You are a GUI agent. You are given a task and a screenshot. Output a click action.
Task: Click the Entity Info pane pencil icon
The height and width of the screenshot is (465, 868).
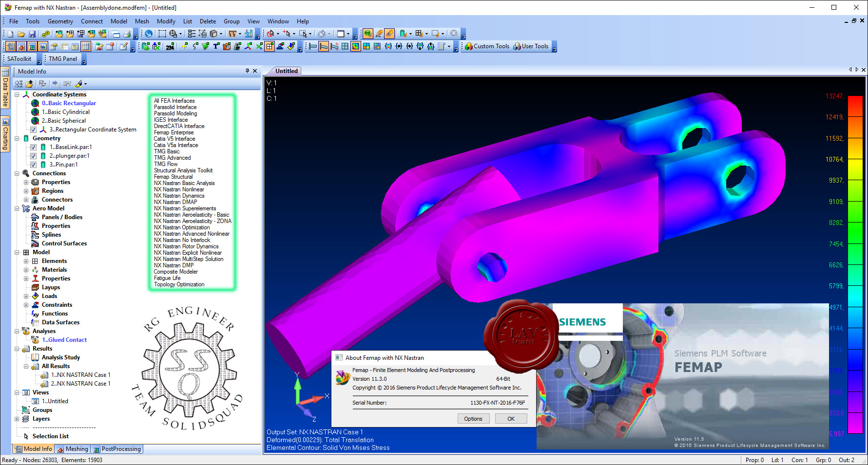124,47
